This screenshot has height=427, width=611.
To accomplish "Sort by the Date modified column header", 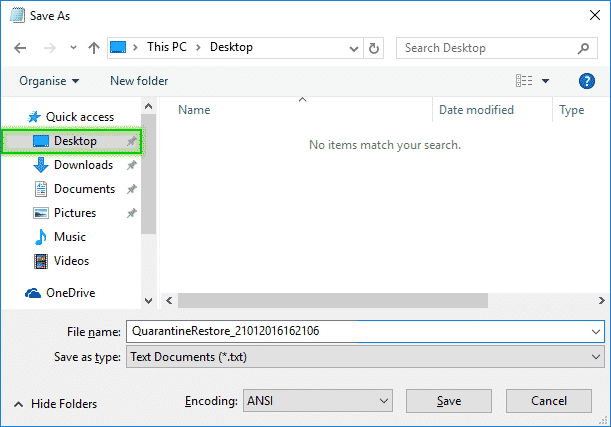I will pos(476,110).
